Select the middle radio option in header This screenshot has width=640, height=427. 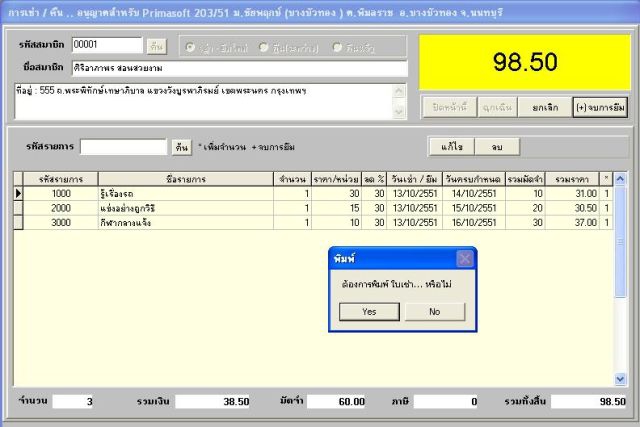point(263,46)
